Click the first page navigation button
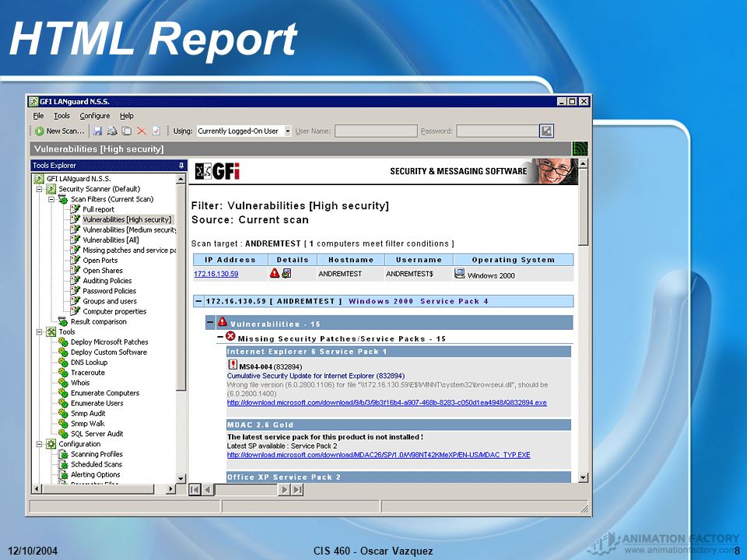 [195, 489]
